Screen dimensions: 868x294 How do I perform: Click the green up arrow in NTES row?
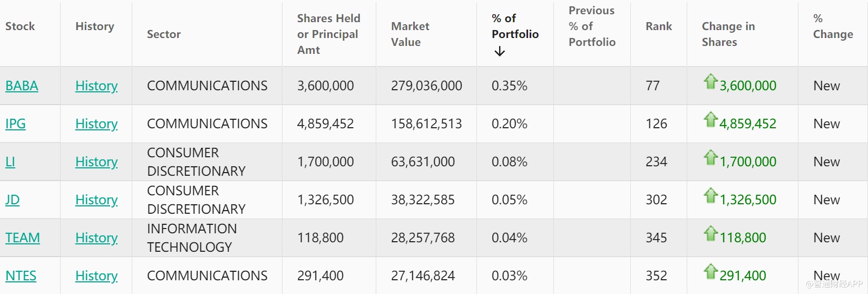point(710,272)
